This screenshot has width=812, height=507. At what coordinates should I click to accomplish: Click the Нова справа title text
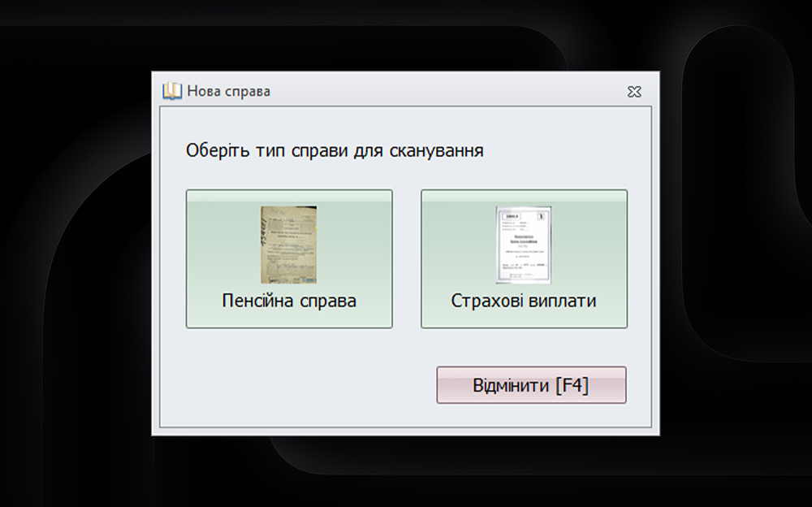(x=228, y=91)
